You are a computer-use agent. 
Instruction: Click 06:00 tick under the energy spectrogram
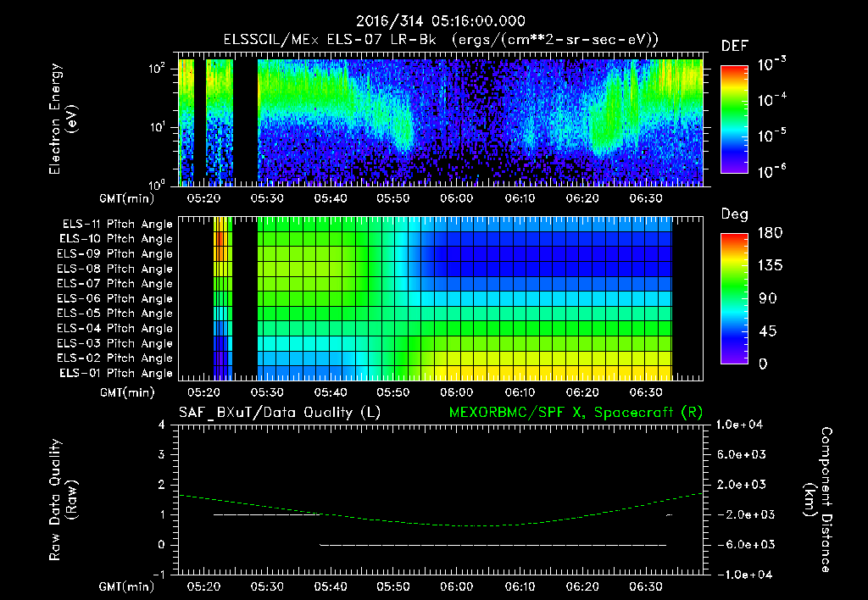tap(457, 198)
